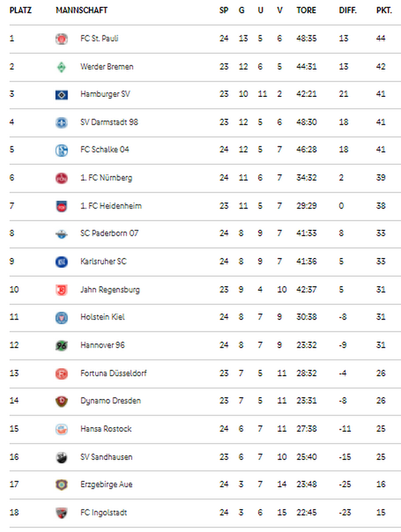Screen dimensions: 401x532
Task: Click the FC St. Pauli club crest
Action: [x=61, y=39]
